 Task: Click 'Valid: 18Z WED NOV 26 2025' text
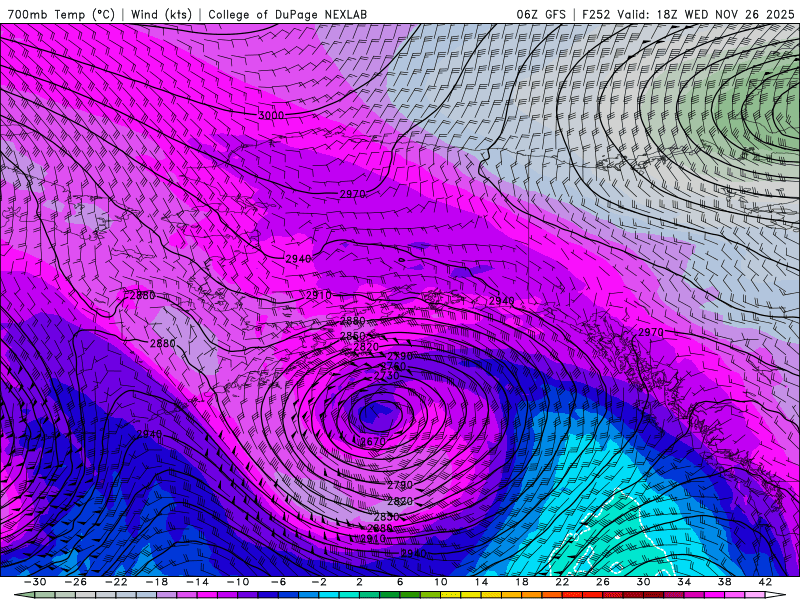706,14
